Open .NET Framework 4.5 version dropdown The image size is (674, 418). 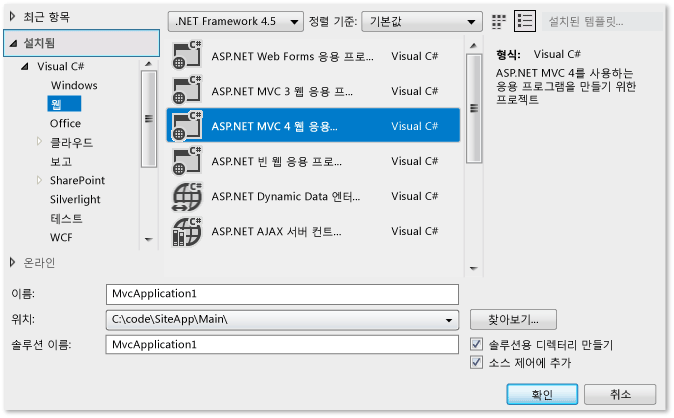point(236,22)
